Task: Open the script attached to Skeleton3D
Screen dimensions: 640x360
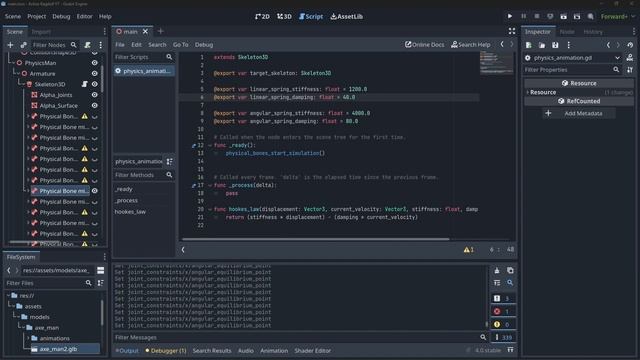Action: tap(84, 84)
